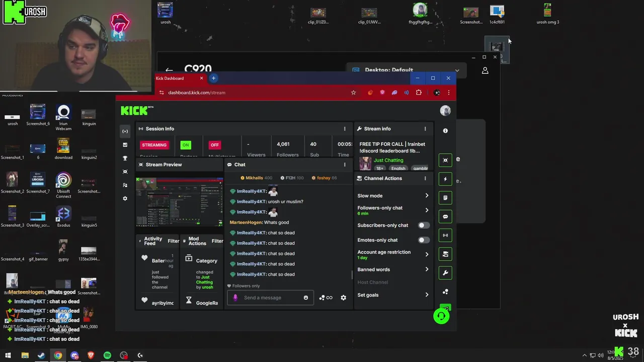Click the wrench tools icon in right rail
Image resolution: width=644 pixels, height=362 pixels.
[x=445, y=273]
